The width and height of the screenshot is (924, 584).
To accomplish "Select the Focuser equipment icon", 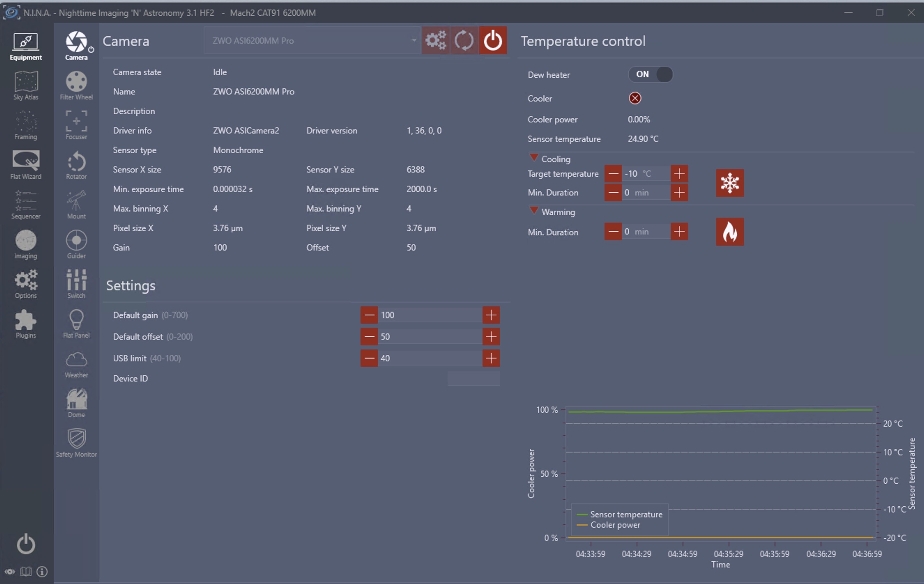I will pos(76,125).
